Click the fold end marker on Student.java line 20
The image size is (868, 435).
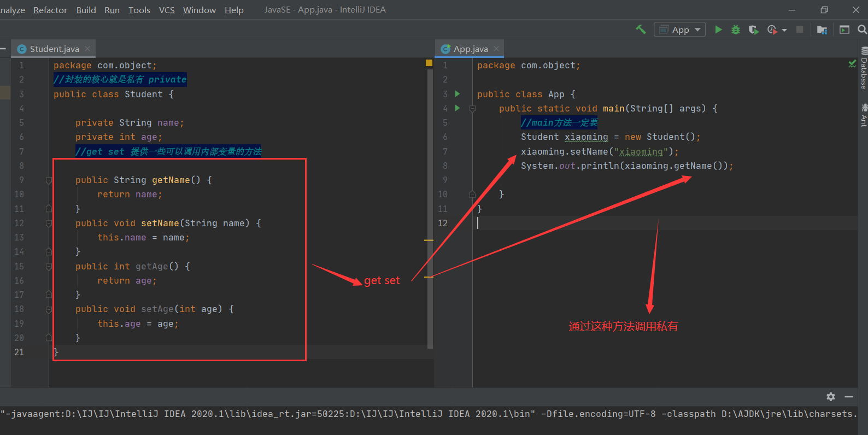49,338
